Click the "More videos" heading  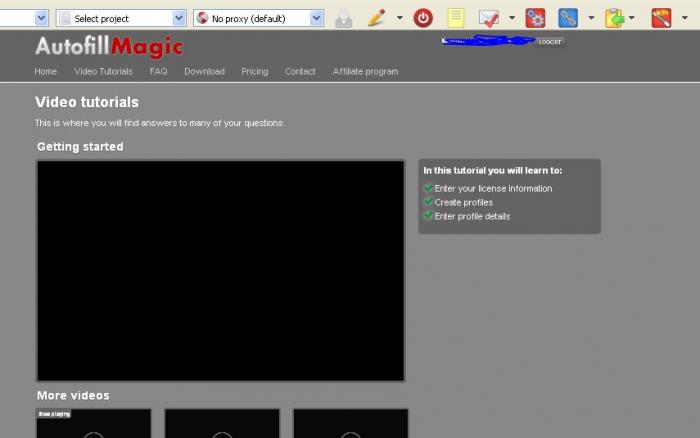(73, 396)
